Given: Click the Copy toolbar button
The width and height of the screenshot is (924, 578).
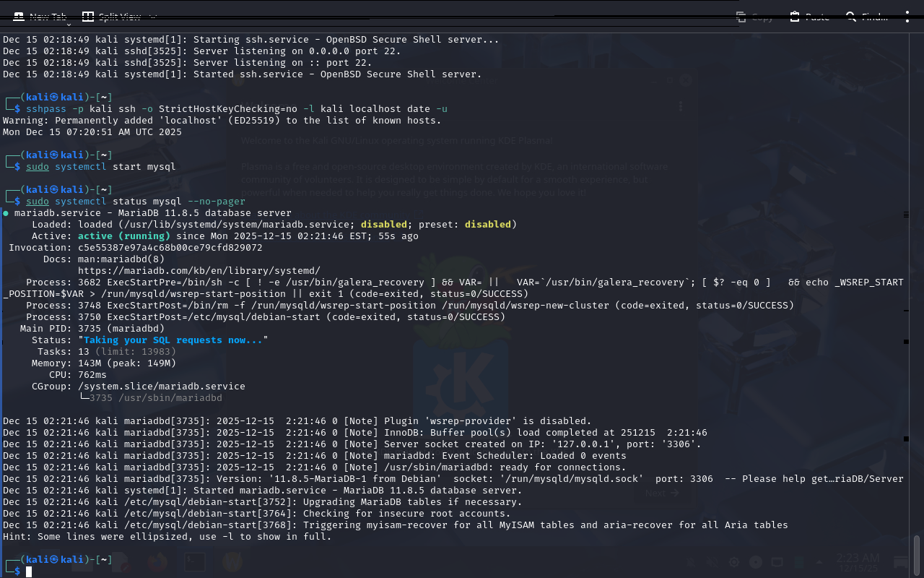Looking at the screenshot, I should coord(754,17).
